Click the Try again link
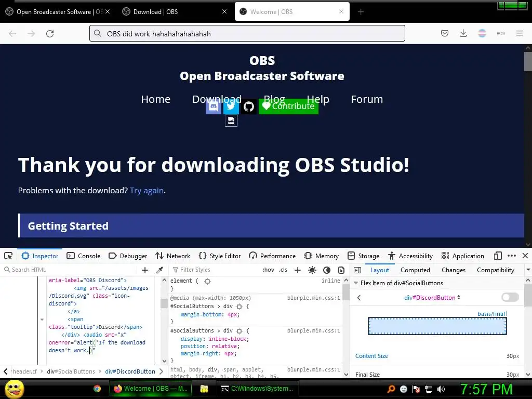532x399 pixels. 147,190
